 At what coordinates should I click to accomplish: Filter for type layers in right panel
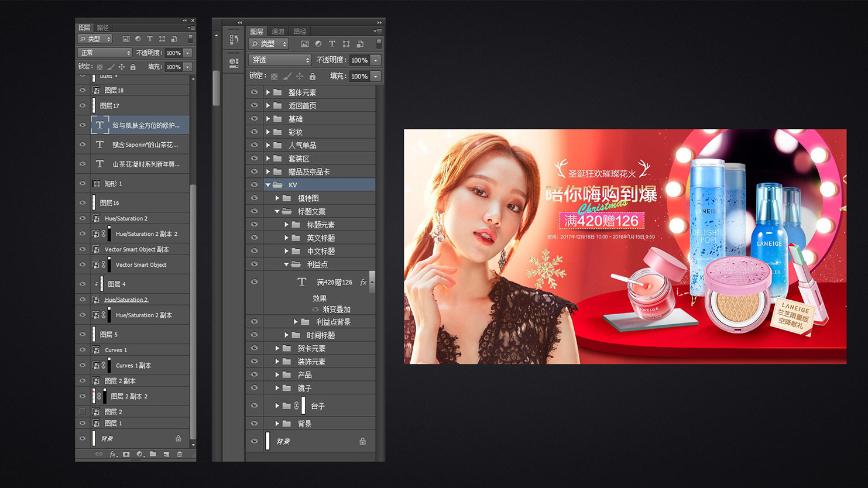332,44
